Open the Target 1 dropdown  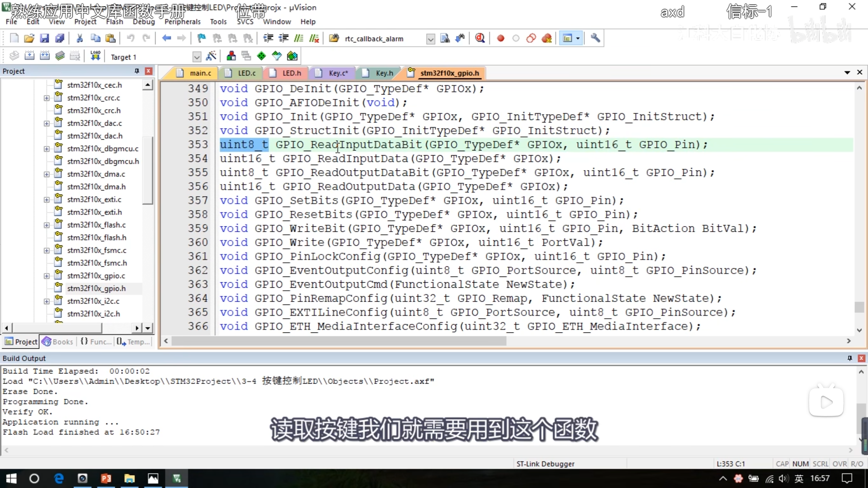coord(197,57)
